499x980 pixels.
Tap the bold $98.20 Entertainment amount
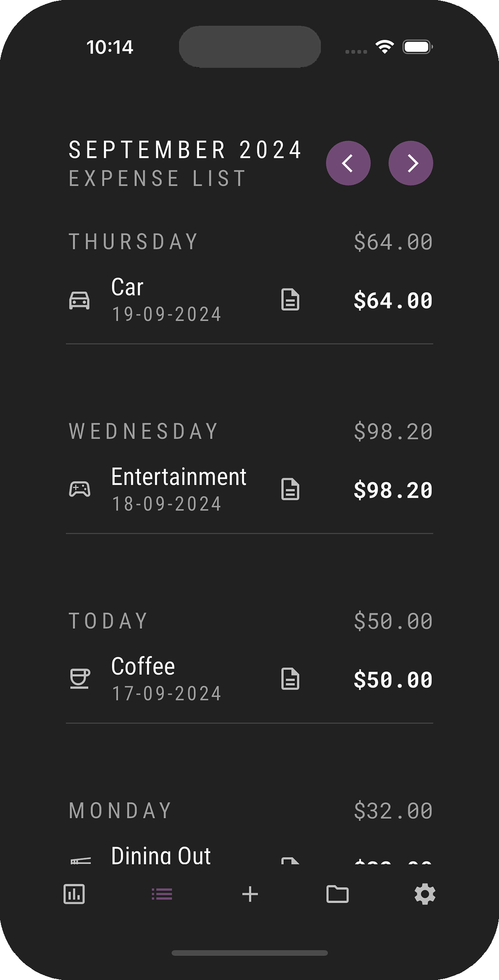[393, 490]
